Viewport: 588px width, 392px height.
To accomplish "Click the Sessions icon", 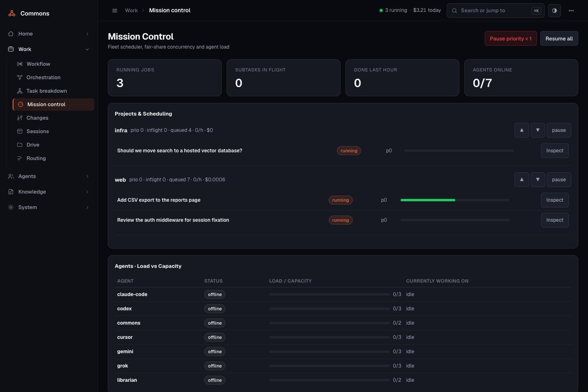I will [20, 131].
